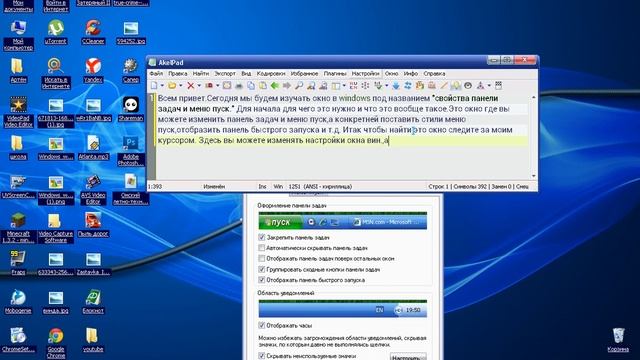Open the CCleaner desktop shortcut

pos(93,32)
